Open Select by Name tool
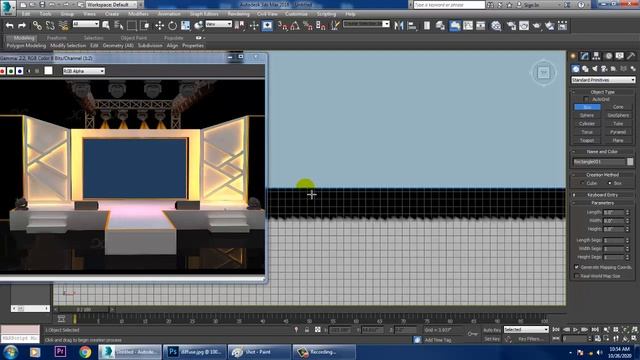The width and height of the screenshot is (640, 360). coord(119,26)
